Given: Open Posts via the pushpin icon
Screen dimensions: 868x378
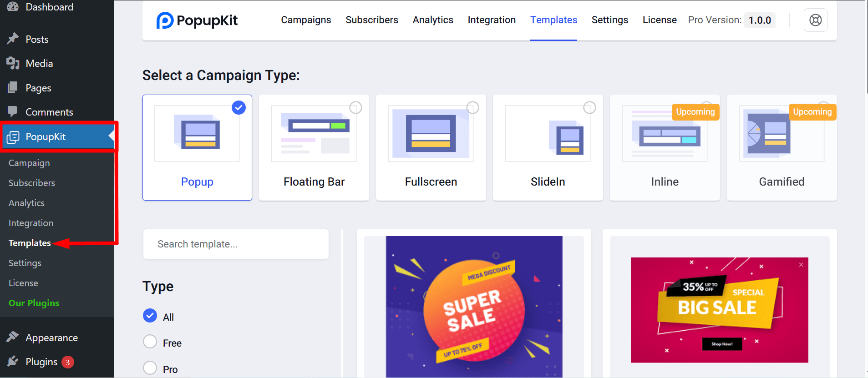Looking at the screenshot, I should coord(13,39).
